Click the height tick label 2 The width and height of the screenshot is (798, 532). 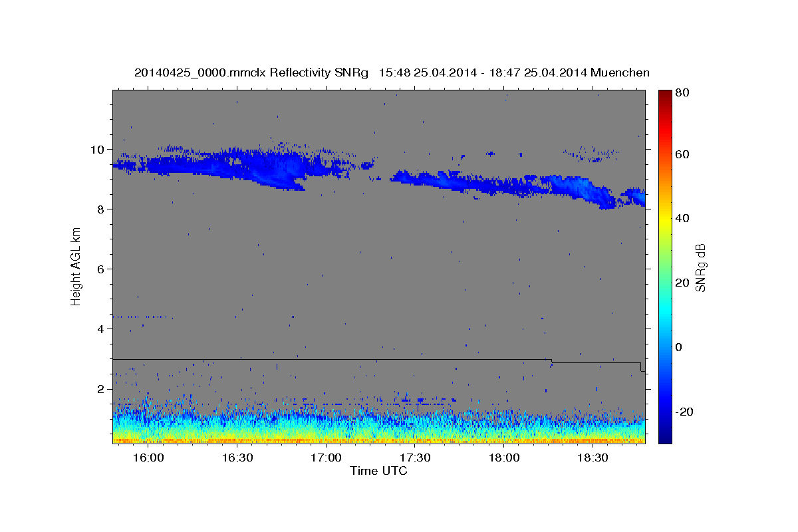pos(102,388)
